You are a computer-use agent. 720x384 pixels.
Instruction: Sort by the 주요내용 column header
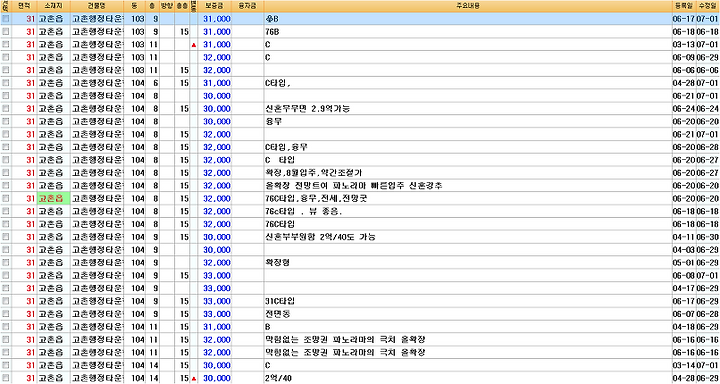click(x=467, y=6)
